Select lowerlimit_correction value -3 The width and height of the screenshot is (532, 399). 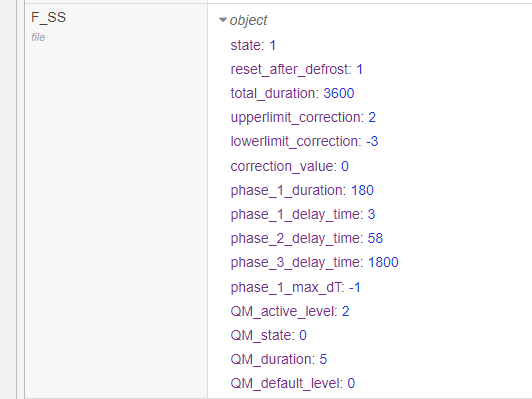click(372, 141)
